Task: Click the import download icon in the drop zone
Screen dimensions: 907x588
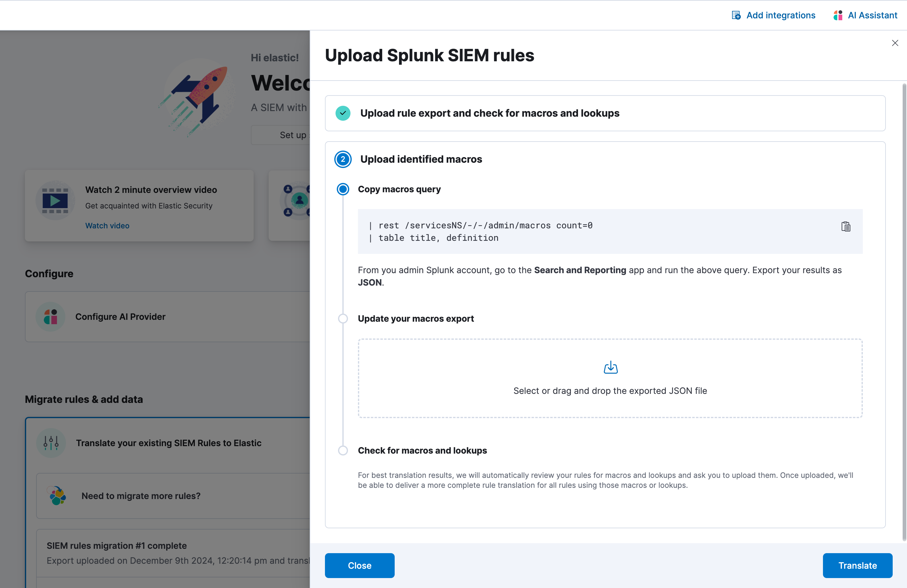Action: 610,367
